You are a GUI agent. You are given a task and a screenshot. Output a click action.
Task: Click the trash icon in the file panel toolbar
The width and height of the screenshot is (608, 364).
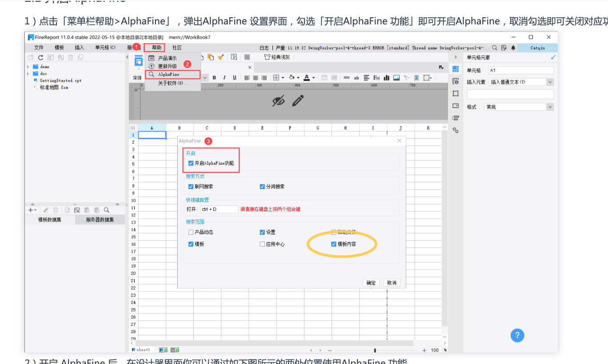coord(70,58)
